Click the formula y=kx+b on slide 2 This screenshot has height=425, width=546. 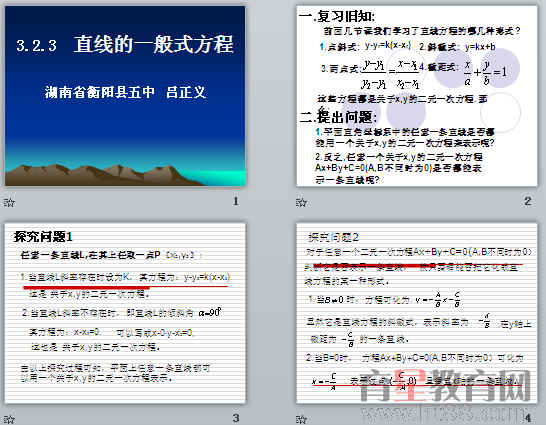(x=480, y=47)
